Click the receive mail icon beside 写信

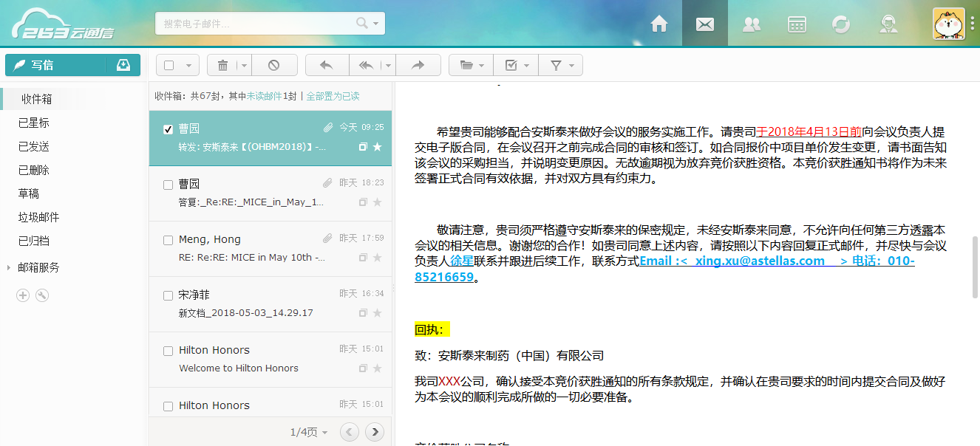pos(123,65)
